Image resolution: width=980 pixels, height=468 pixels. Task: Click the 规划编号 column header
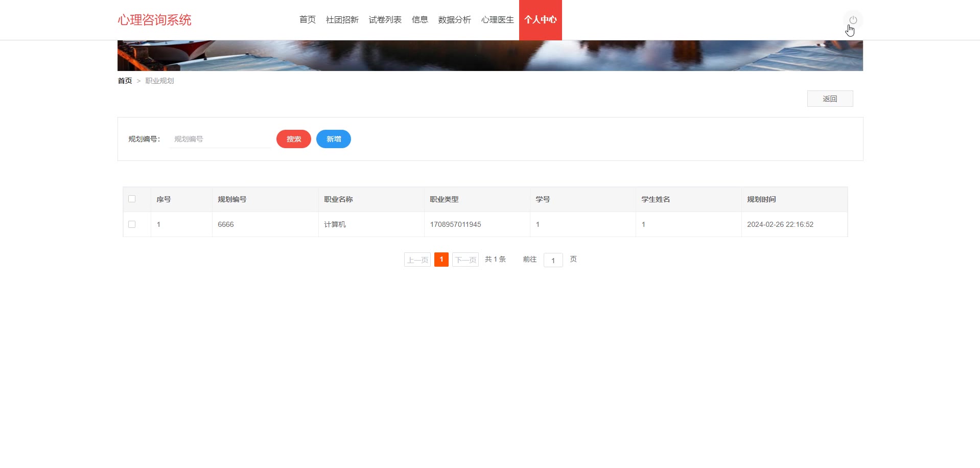[x=265, y=199]
